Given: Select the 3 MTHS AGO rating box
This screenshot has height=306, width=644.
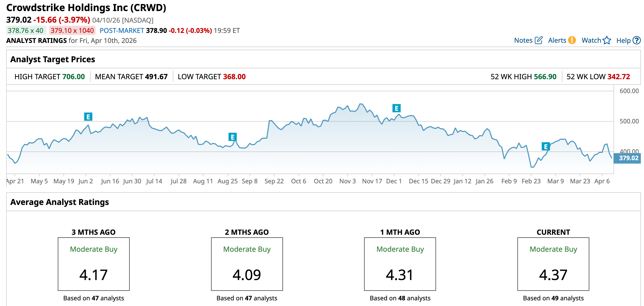Looking at the screenshot, I should tap(94, 264).
